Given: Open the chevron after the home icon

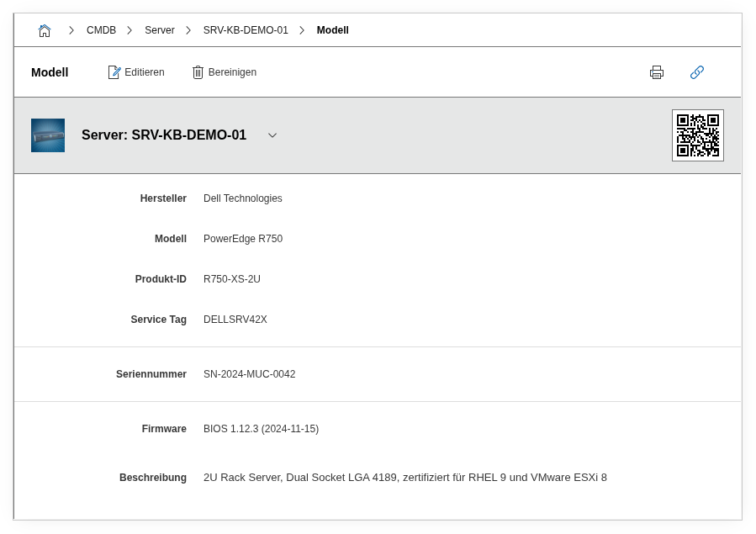Looking at the screenshot, I should click(x=71, y=30).
